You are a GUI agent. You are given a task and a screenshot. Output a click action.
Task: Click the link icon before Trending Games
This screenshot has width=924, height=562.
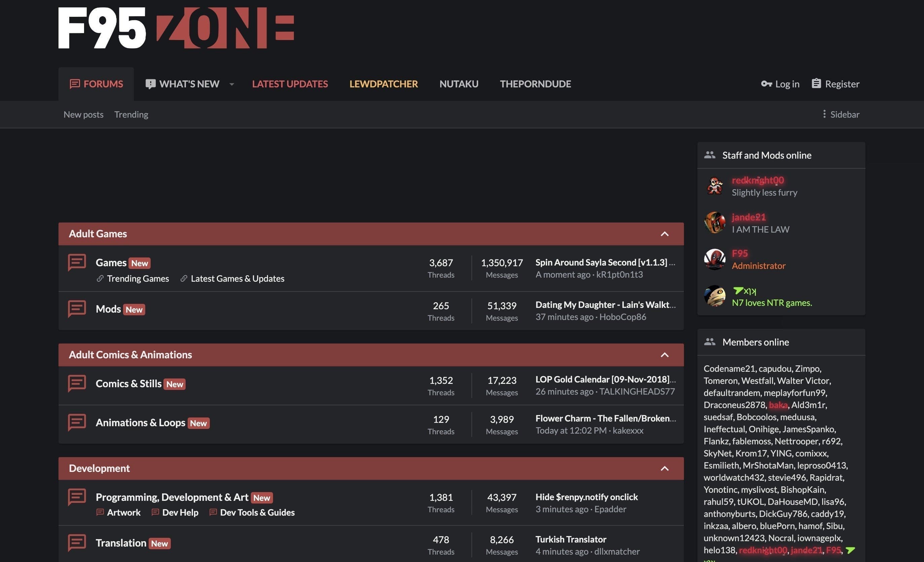pyautogui.click(x=100, y=279)
